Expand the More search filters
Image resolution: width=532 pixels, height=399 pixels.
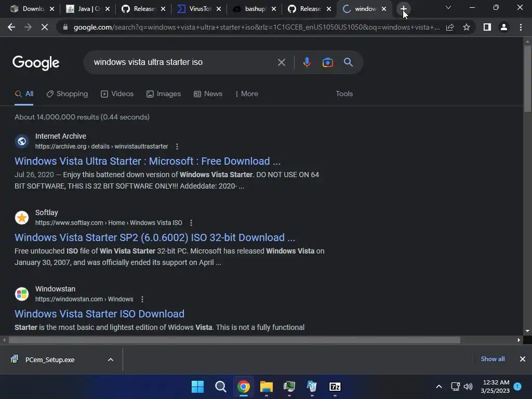click(x=247, y=94)
